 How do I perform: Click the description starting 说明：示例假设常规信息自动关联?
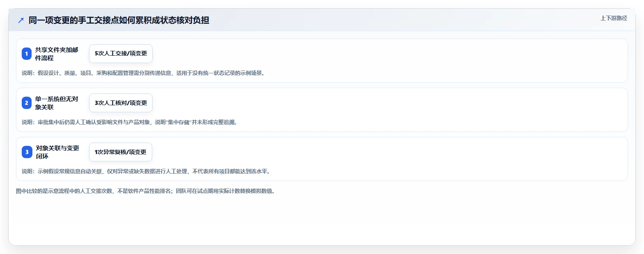[x=147, y=171]
